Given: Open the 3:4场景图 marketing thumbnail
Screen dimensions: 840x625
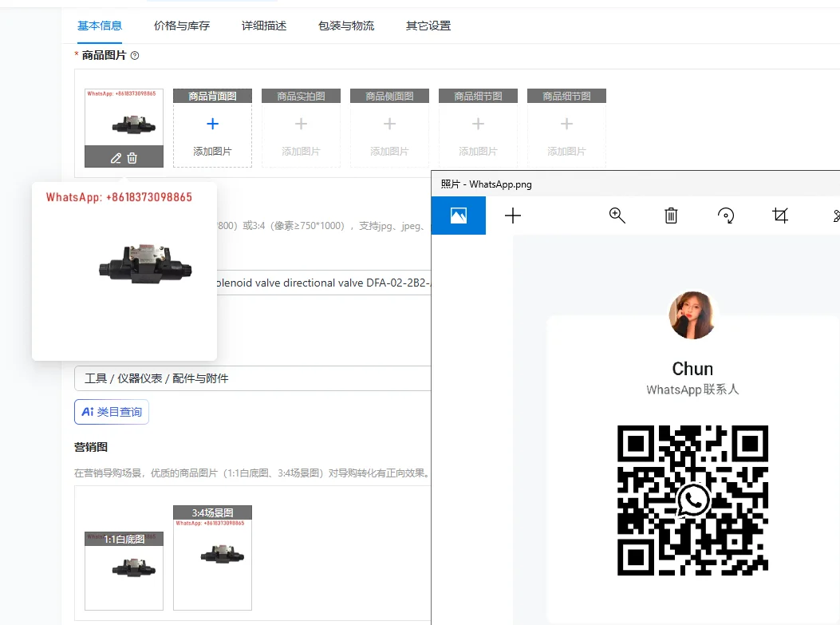Looking at the screenshot, I should point(213,557).
